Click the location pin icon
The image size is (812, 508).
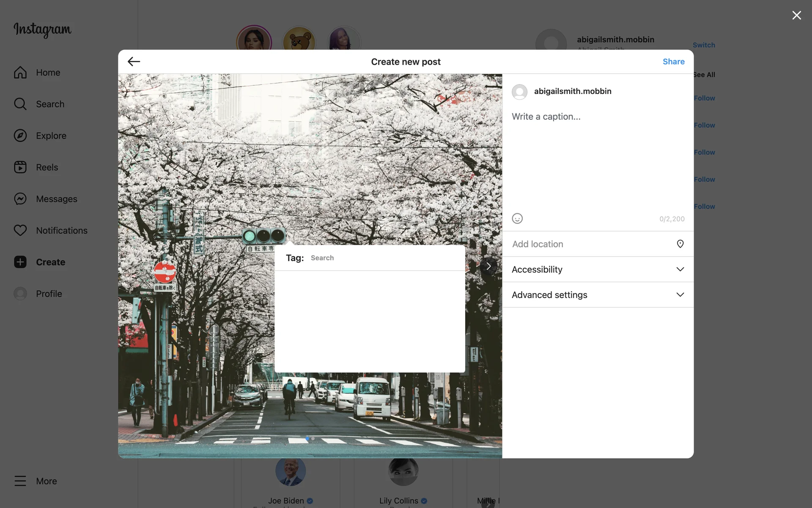coord(680,244)
